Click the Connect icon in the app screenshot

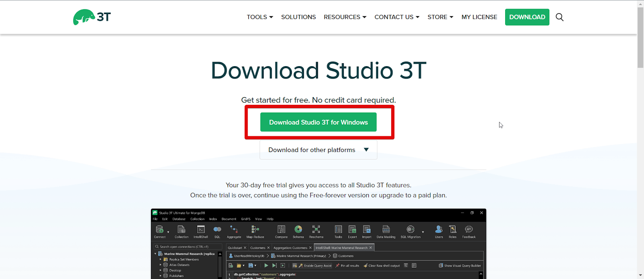click(x=160, y=229)
